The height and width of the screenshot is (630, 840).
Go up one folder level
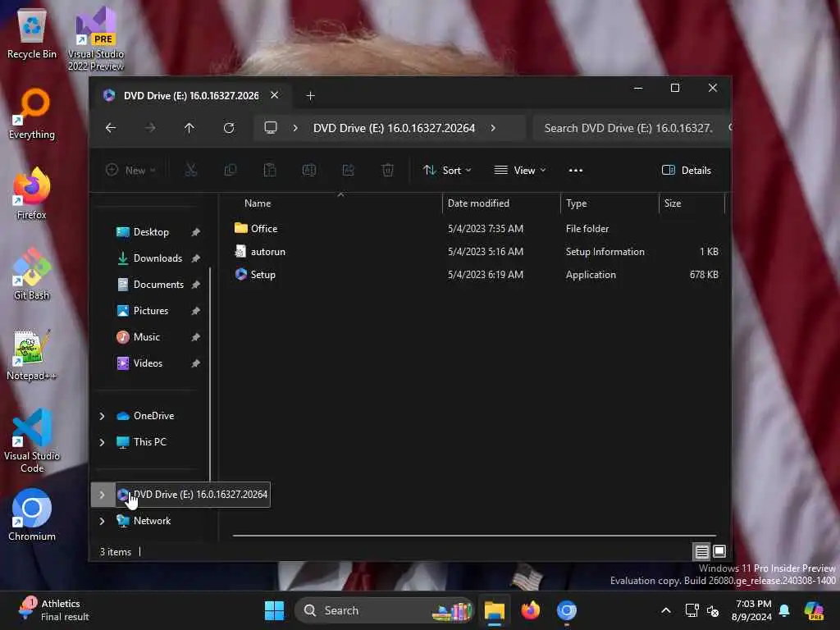coord(189,128)
